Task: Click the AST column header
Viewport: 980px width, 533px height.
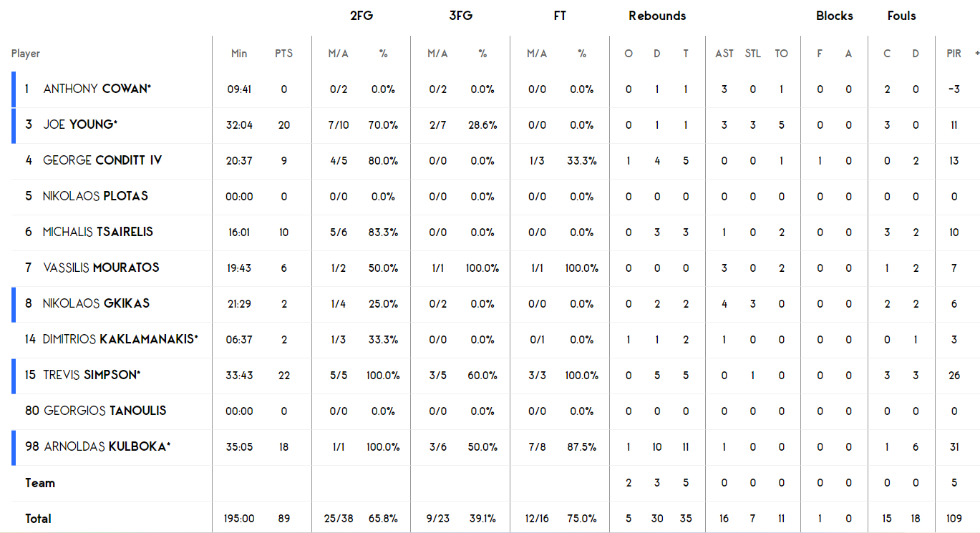Action: pyautogui.click(x=724, y=54)
